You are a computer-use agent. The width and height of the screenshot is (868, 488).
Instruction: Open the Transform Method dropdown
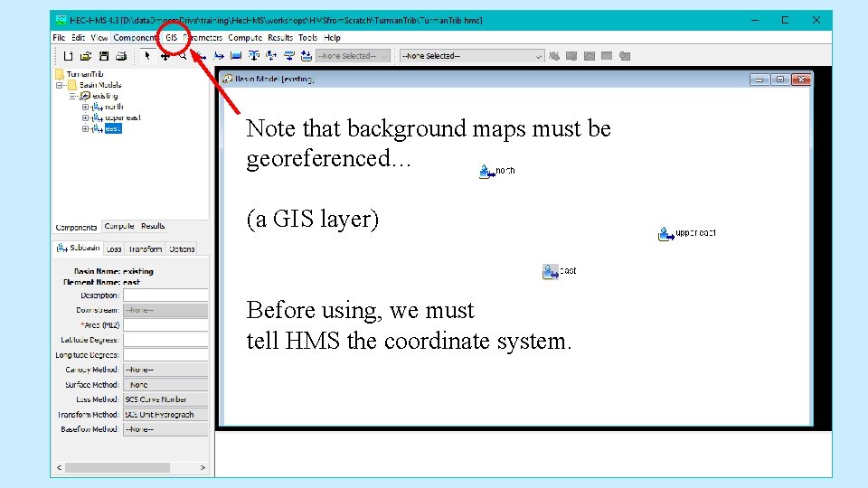coord(165,415)
